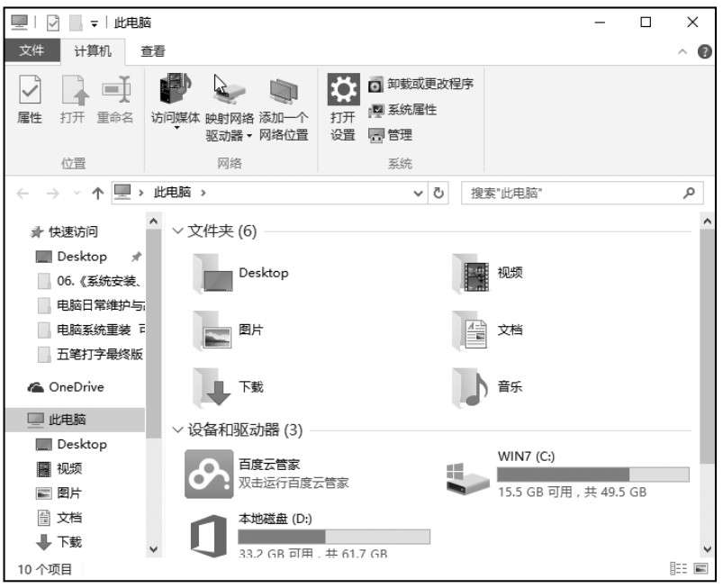Switch to the 文件 tab
The height and width of the screenshot is (588, 723).
click(32, 50)
